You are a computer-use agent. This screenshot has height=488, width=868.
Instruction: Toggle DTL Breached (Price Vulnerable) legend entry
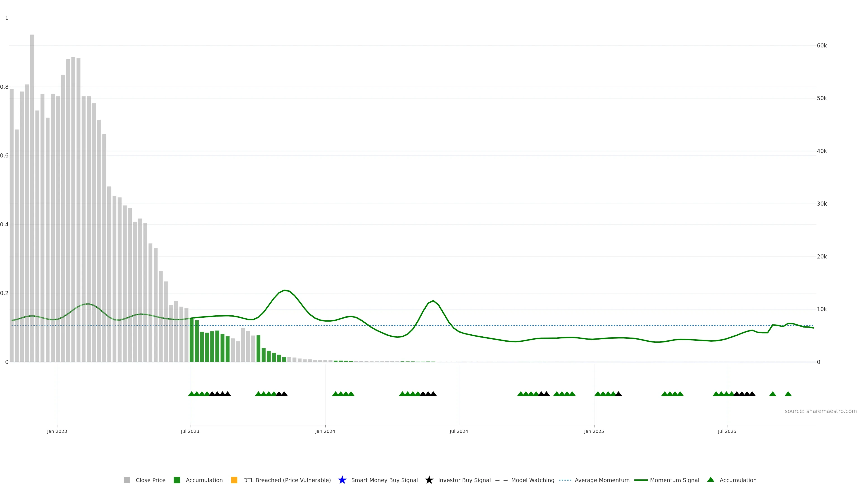coord(287,480)
